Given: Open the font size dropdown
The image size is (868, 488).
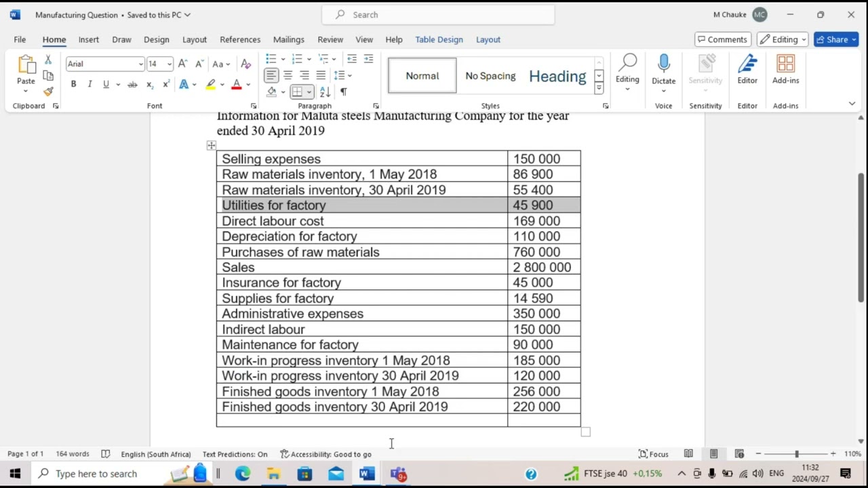Looking at the screenshot, I should (169, 64).
